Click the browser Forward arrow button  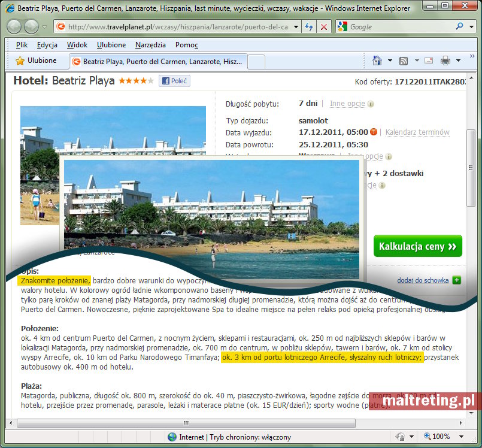[31, 27]
